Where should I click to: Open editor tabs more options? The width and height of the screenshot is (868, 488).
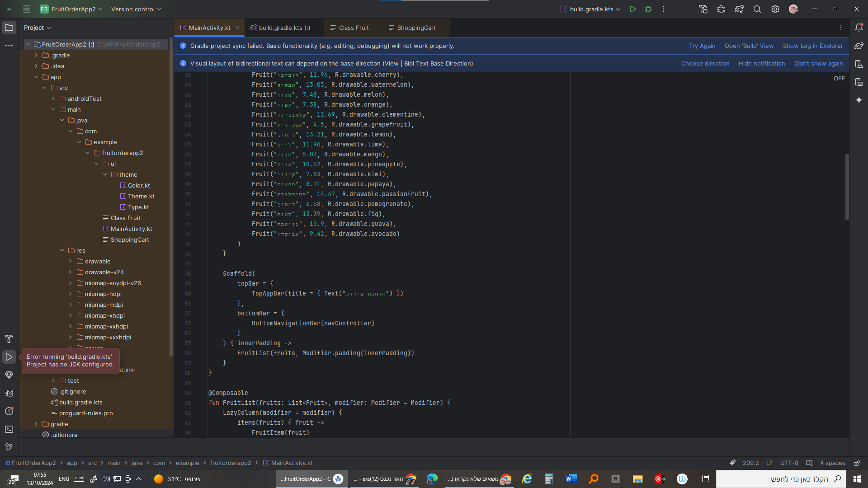click(841, 28)
